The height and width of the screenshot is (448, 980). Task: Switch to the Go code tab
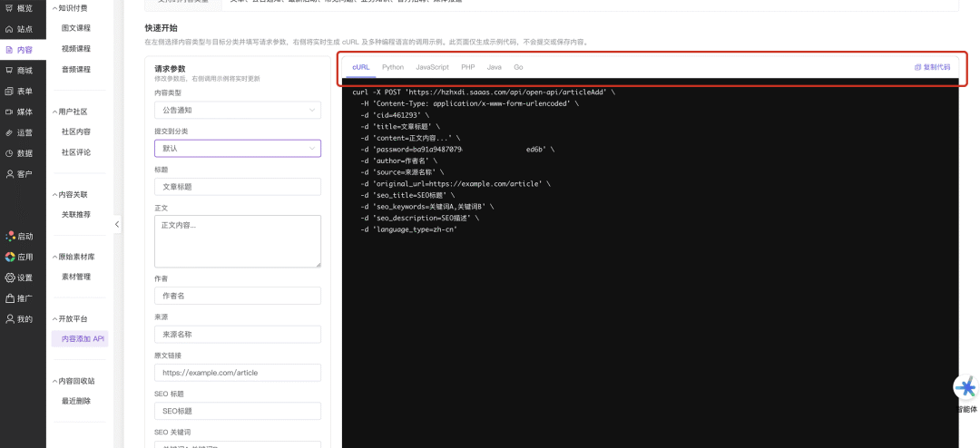(x=519, y=67)
